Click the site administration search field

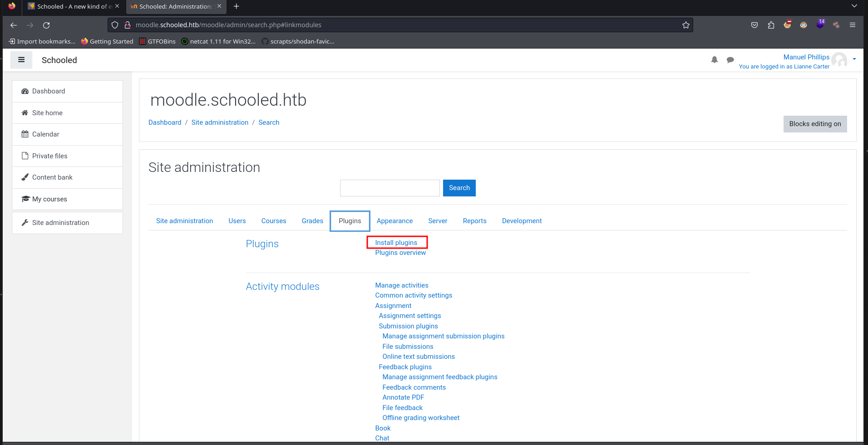click(x=390, y=188)
